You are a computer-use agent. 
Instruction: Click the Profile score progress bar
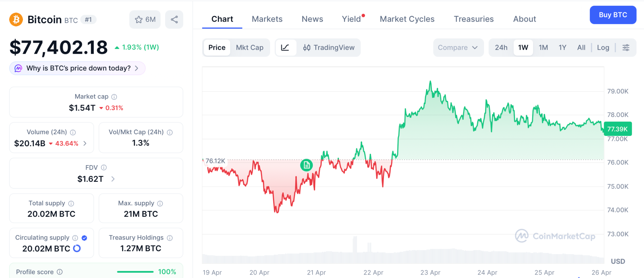click(x=135, y=272)
